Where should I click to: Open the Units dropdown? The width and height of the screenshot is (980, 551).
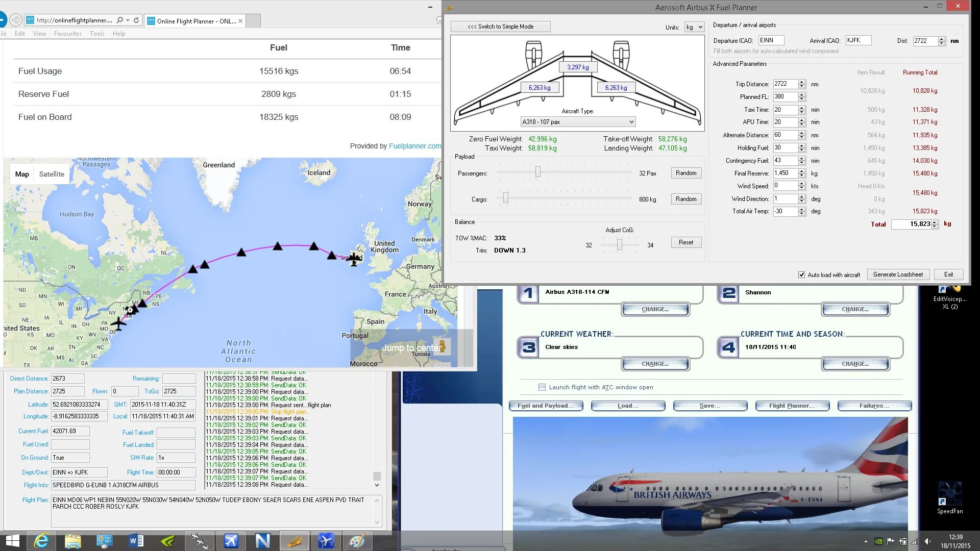point(694,27)
